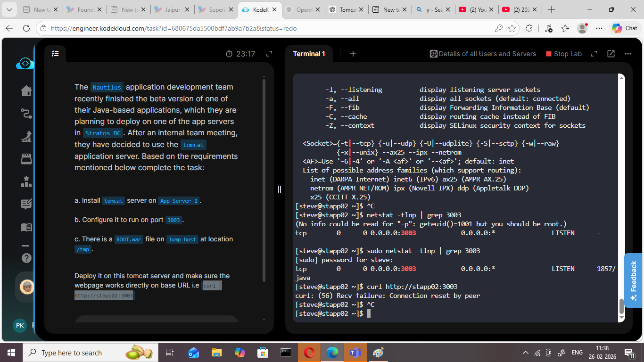This screenshot has height=362, width=644.
Task: Open Opera browser from taskbar
Action: pyautogui.click(x=309, y=353)
